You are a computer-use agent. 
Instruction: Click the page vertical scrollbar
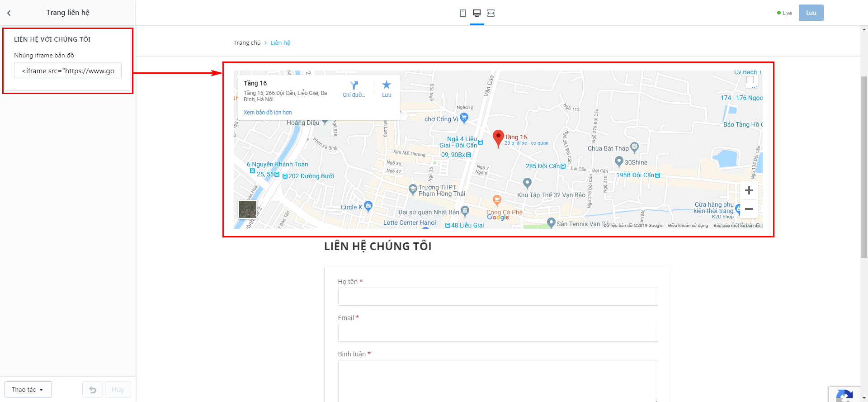click(864, 167)
